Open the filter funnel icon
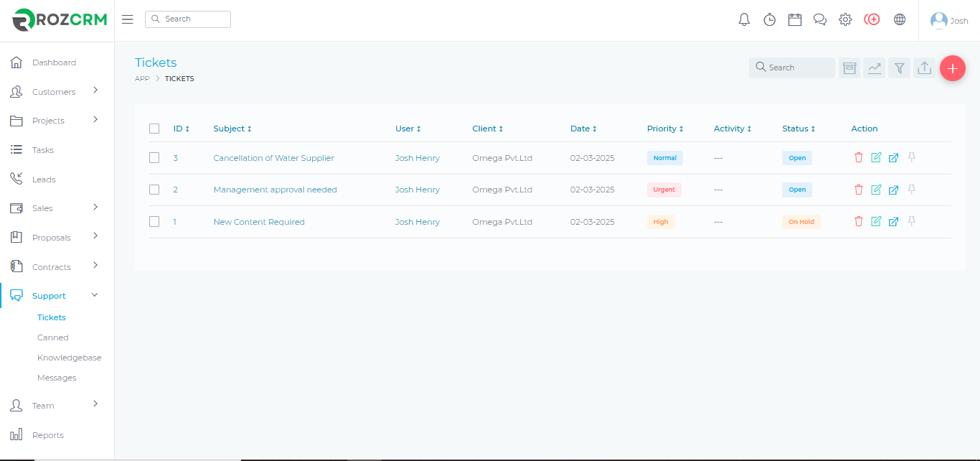Viewport: 980px width, 461px height. click(899, 68)
